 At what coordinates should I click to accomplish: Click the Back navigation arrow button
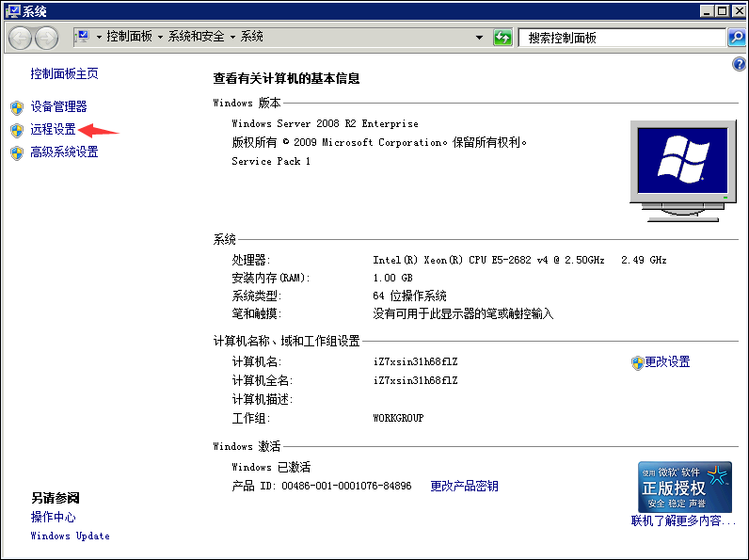pos(20,38)
